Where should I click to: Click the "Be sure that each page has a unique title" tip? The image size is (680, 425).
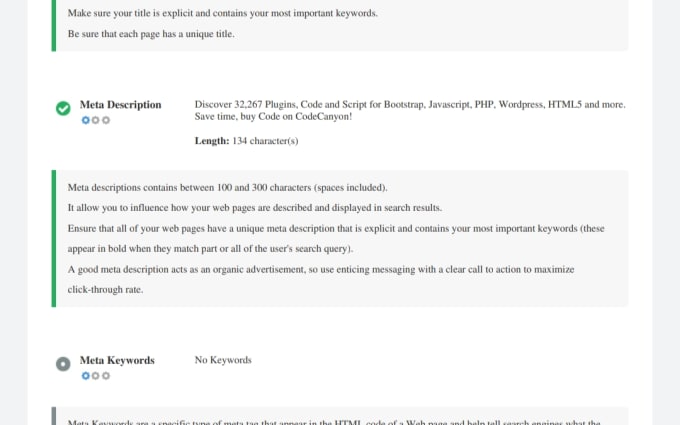pyautogui.click(x=150, y=34)
